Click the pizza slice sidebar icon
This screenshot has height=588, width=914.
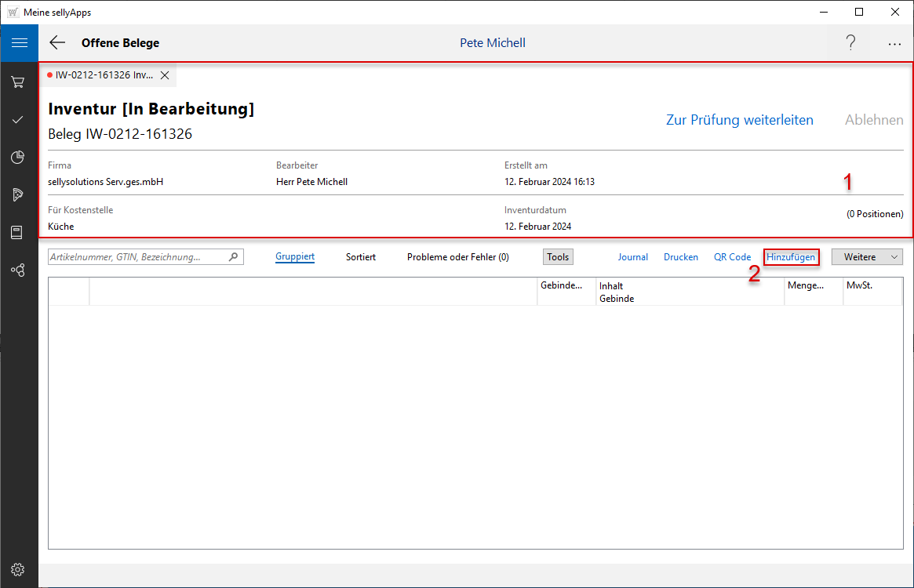[18, 194]
